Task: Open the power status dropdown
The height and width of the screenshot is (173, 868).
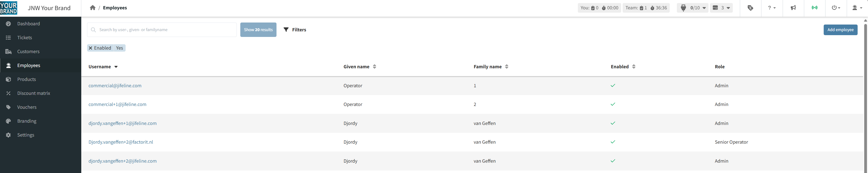Action: tap(836, 8)
